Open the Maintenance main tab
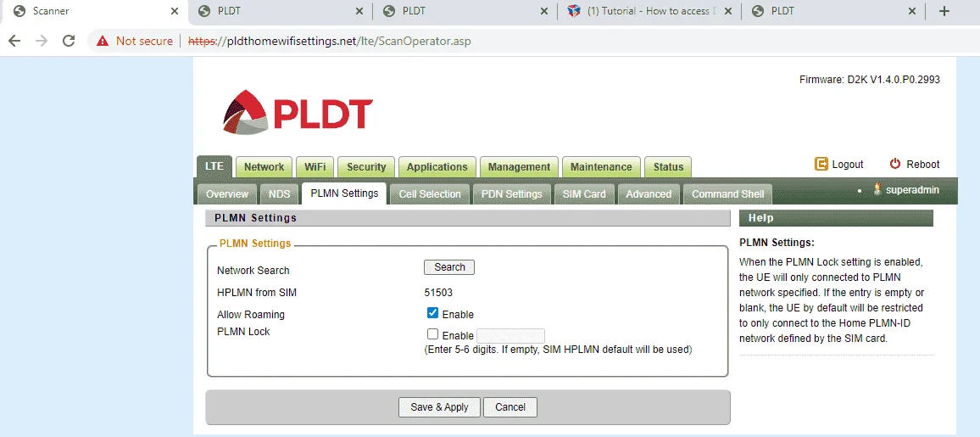Viewport: 980px width, 437px height. pos(601,167)
